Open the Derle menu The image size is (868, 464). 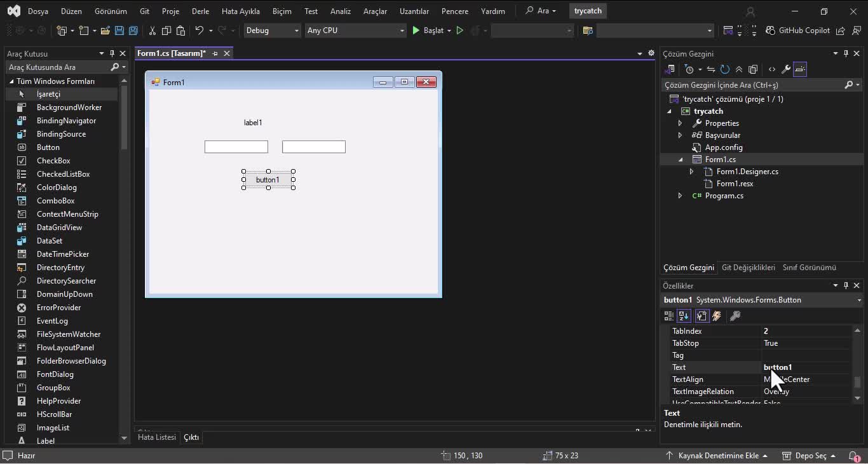pos(200,11)
